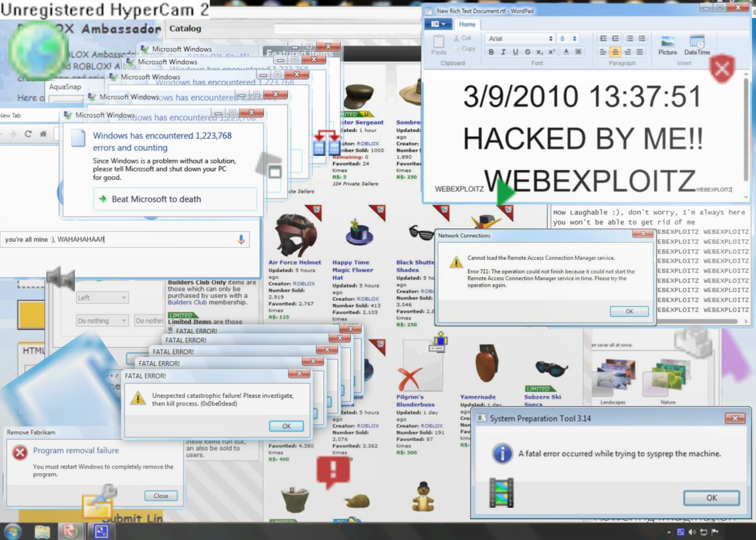Increase indent in WordPad Paragraph group
Viewport: 756px width, 540px height.
pos(615,38)
